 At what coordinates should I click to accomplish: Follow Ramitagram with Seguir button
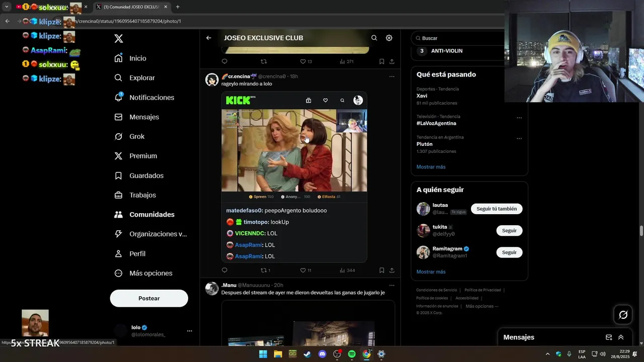coord(509,252)
